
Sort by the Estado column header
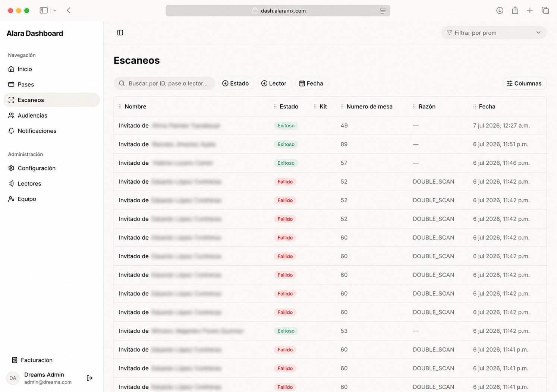click(x=289, y=107)
